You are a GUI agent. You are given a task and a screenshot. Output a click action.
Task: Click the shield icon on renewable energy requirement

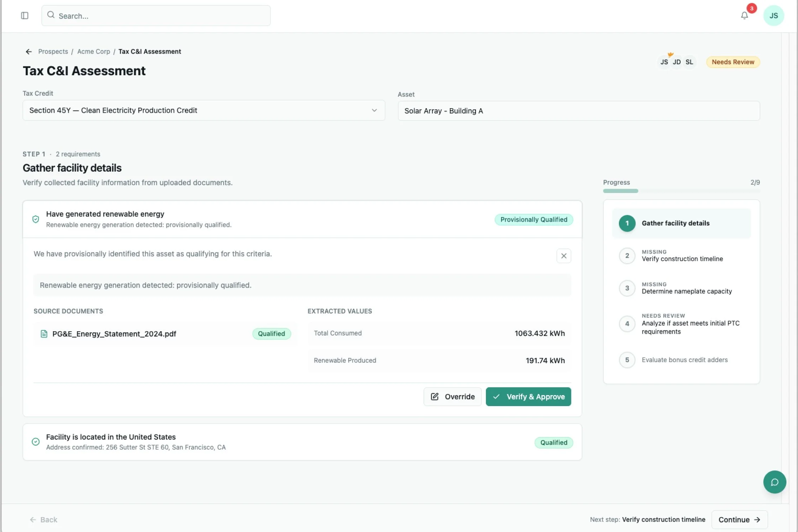tap(36, 219)
